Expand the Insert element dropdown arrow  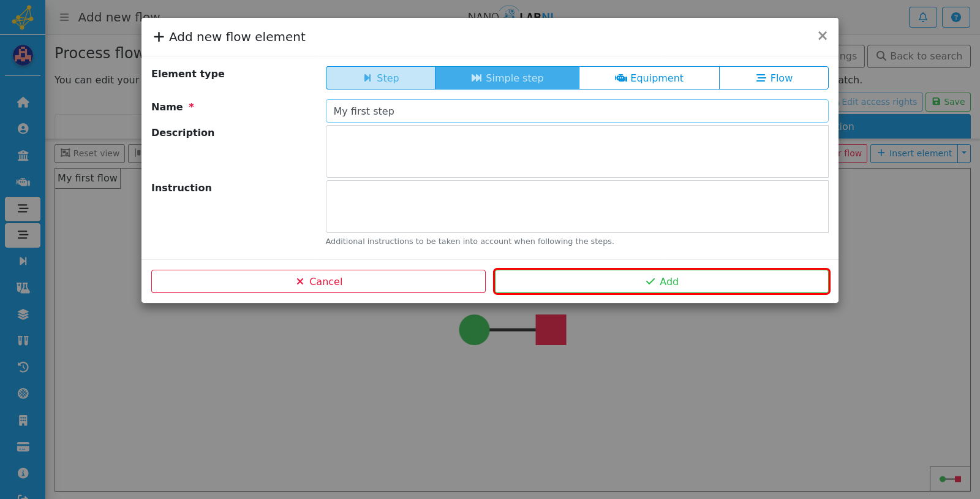coord(964,153)
